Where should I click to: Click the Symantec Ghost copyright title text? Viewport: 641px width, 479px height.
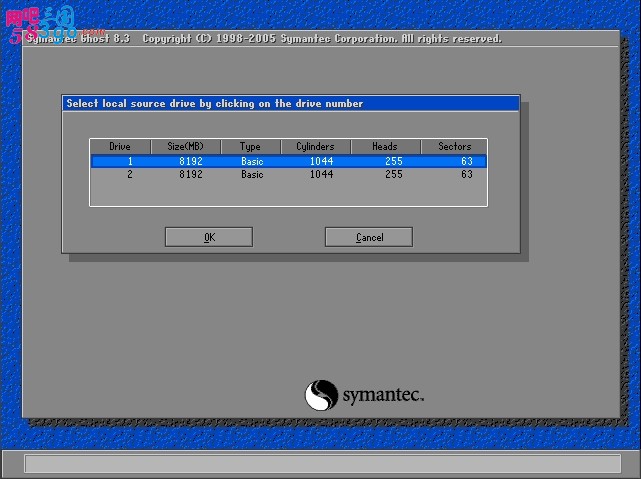coord(264,39)
